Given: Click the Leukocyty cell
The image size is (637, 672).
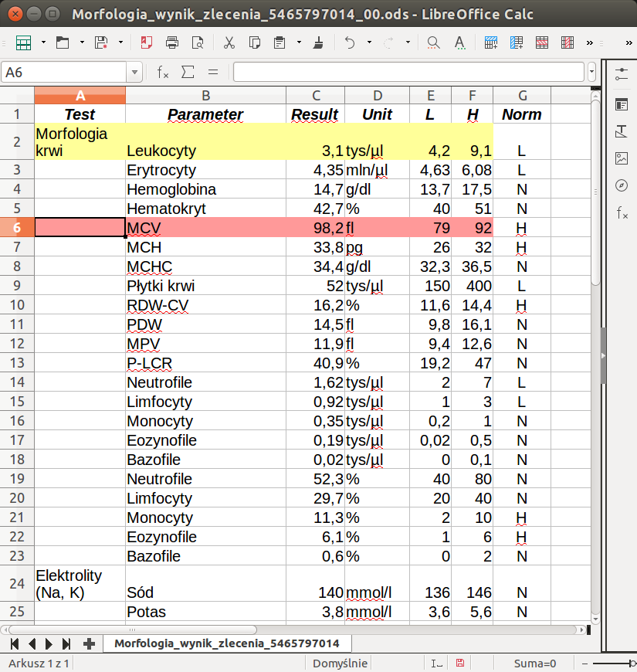Looking at the screenshot, I should [205, 141].
